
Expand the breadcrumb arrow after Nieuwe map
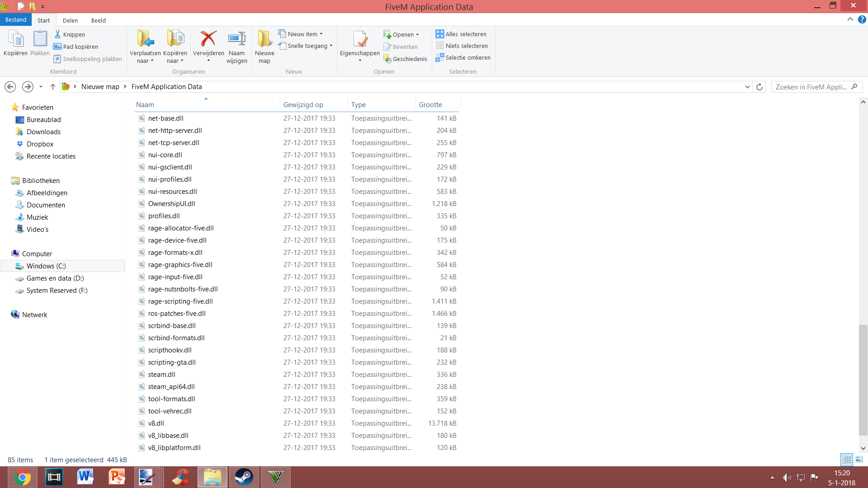pos(125,87)
